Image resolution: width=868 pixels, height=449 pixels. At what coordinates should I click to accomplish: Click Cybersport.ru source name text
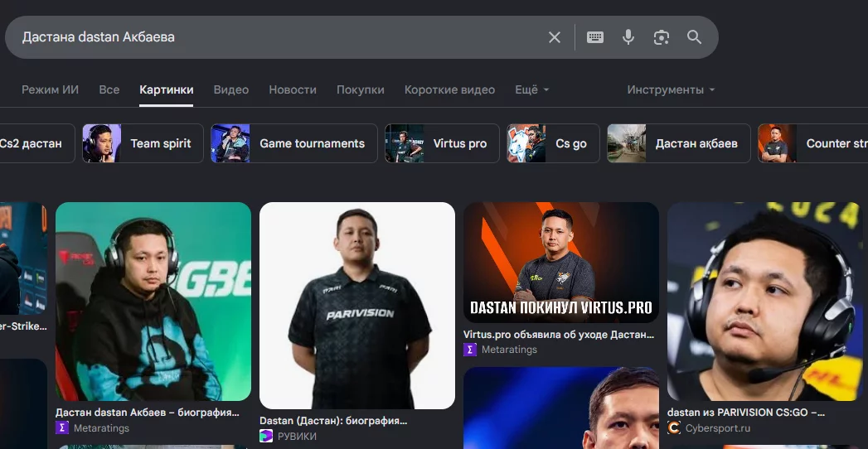pyautogui.click(x=718, y=428)
